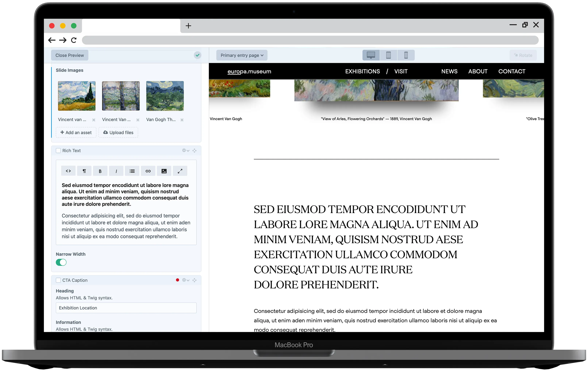The width and height of the screenshot is (588, 371).
Task: Switch preview to tablet device
Action: (389, 55)
